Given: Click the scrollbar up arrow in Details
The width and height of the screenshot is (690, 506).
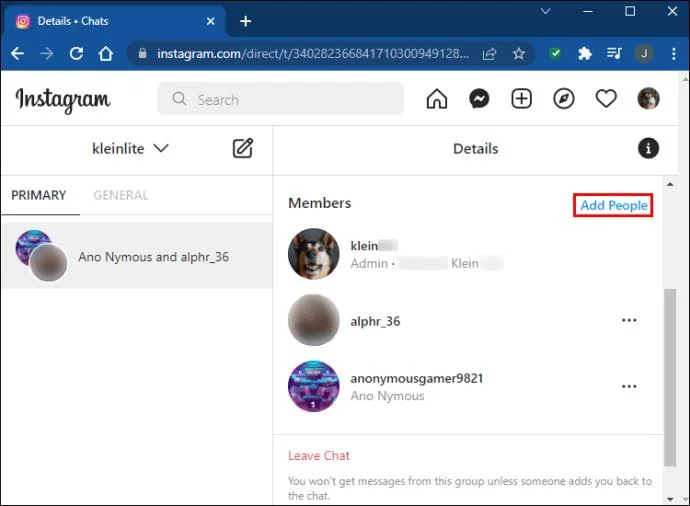Looking at the screenshot, I should pyautogui.click(x=670, y=185).
